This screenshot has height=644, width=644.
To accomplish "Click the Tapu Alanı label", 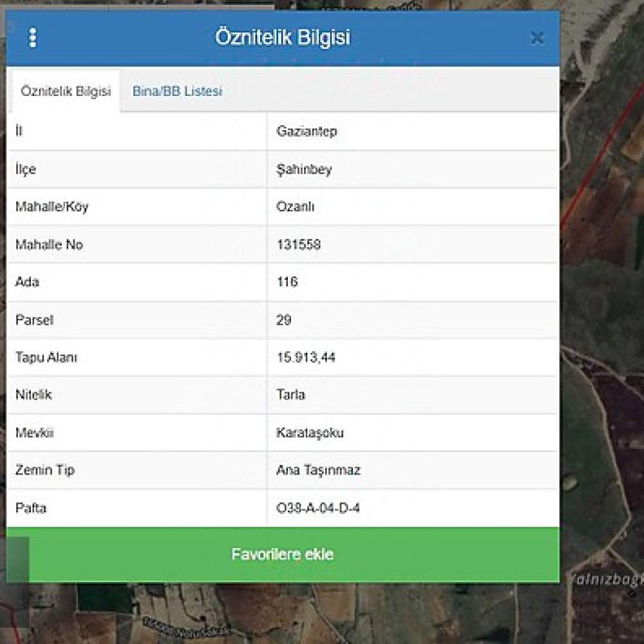I will pos(46,357).
